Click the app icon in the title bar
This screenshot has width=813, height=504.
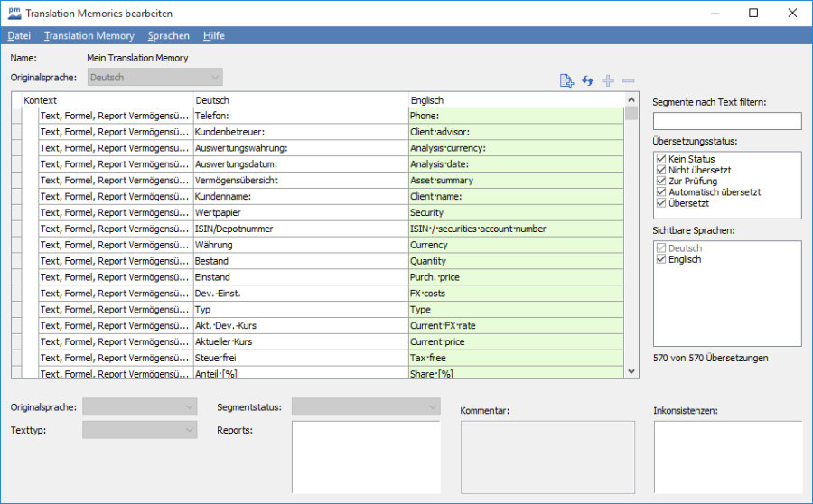(x=13, y=14)
